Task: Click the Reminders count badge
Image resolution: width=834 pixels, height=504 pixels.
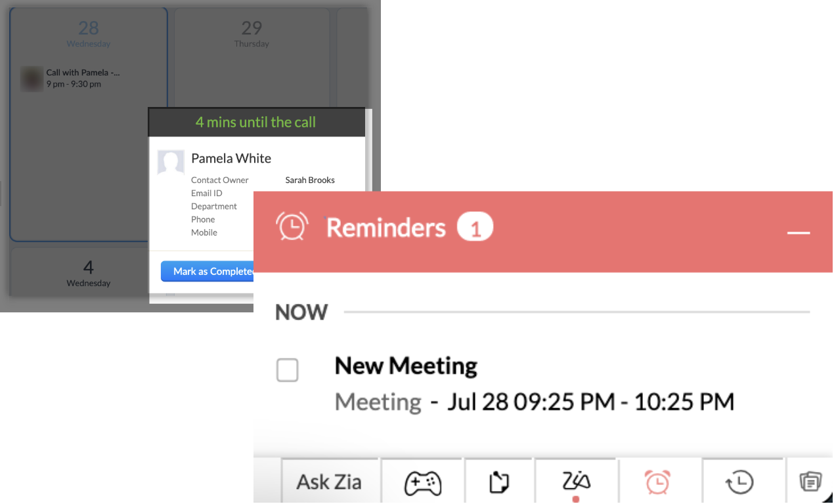Action: (x=475, y=228)
